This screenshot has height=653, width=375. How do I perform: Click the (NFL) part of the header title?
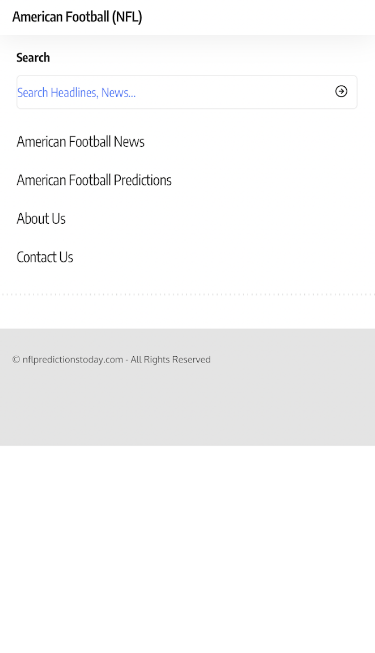click(x=127, y=17)
